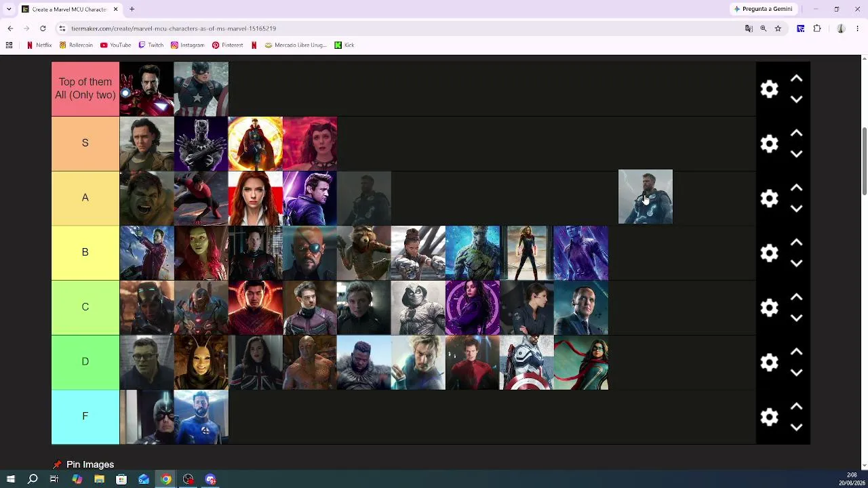Image resolution: width=868 pixels, height=488 pixels.
Task: Select the Mister Fantastic image in F tier
Action: 201,417
